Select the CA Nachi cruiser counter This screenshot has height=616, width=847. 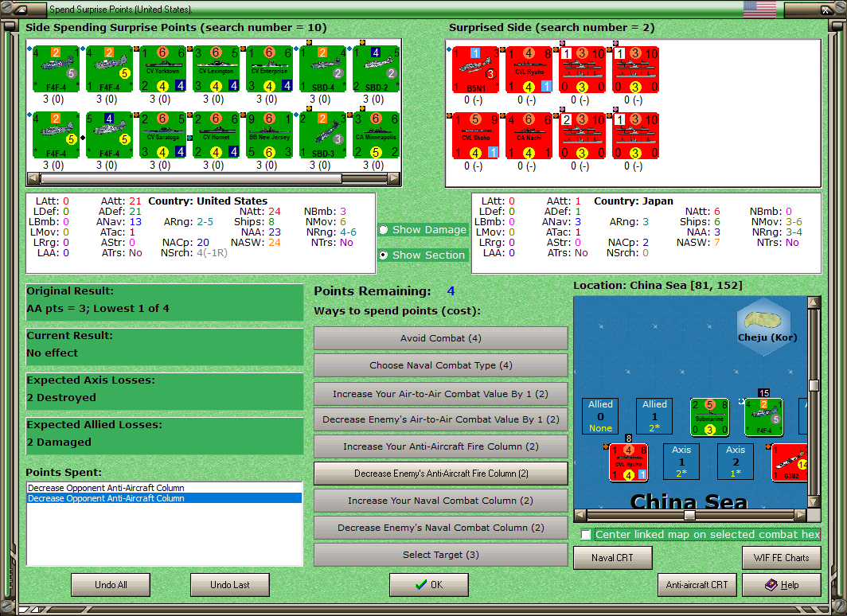pos(529,135)
